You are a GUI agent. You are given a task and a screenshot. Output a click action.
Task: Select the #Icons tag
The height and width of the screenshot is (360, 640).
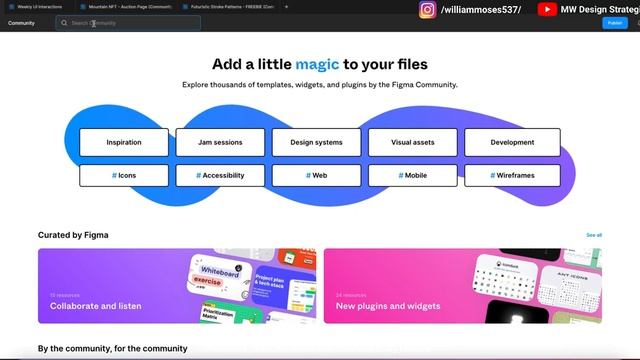(x=124, y=176)
